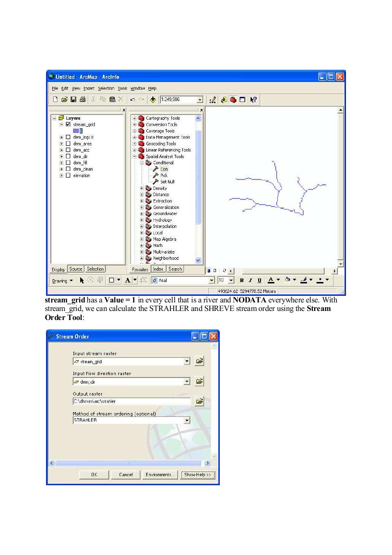Screen dimensions: 392x555
Task: Enable the dem_fil layer checkbox
Action: coord(68,163)
